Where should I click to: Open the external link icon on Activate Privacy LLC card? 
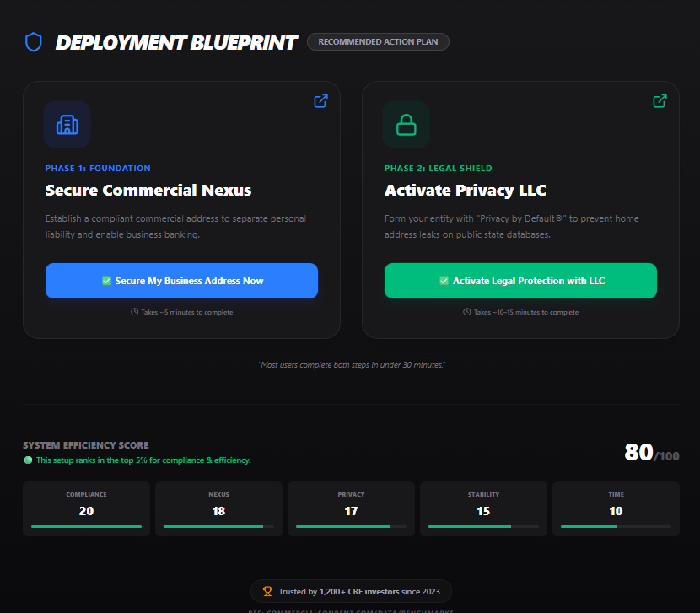coord(660,100)
